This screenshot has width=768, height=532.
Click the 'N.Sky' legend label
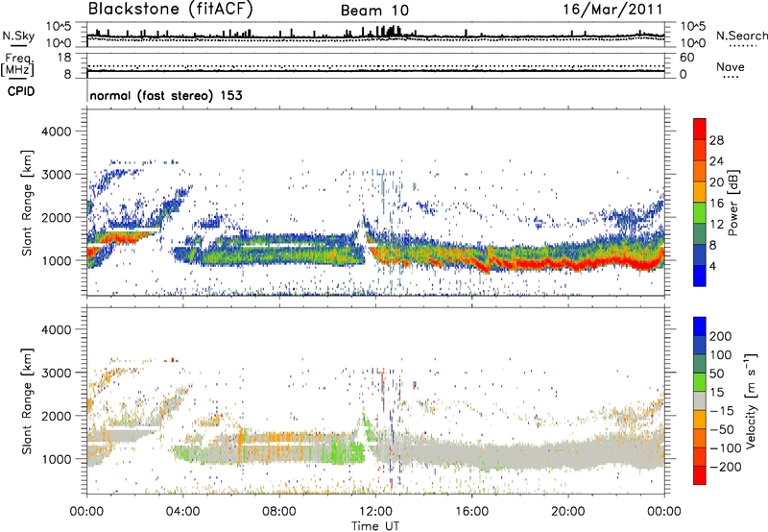(x=18, y=36)
